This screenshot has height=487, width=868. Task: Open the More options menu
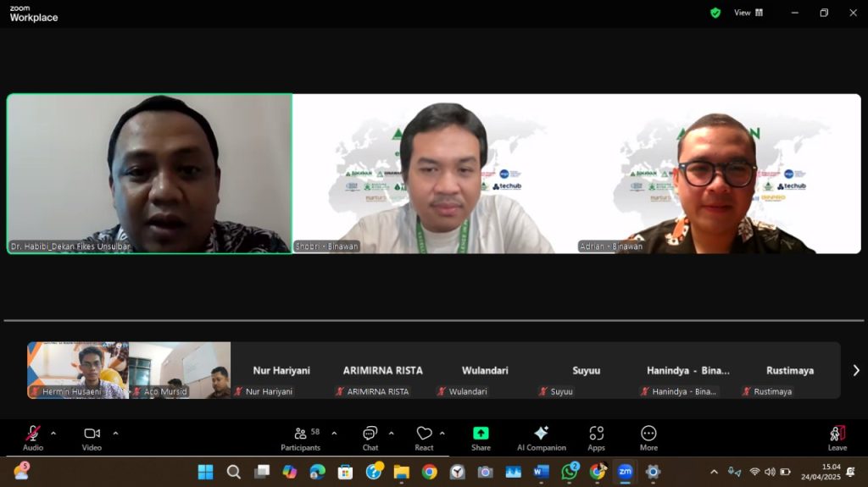[x=648, y=437]
